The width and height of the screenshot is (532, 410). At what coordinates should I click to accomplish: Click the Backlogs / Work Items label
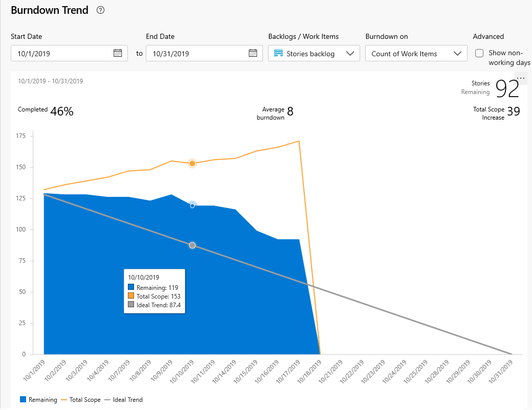pyautogui.click(x=303, y=36)
